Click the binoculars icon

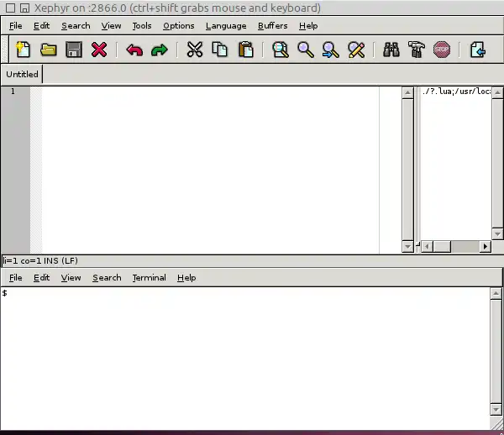(x=391, y=50)
